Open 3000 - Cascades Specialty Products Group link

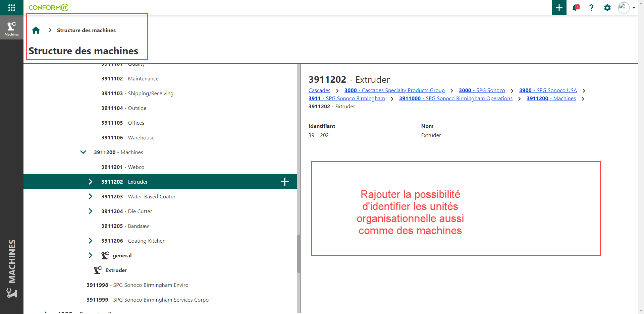point(394,90)
